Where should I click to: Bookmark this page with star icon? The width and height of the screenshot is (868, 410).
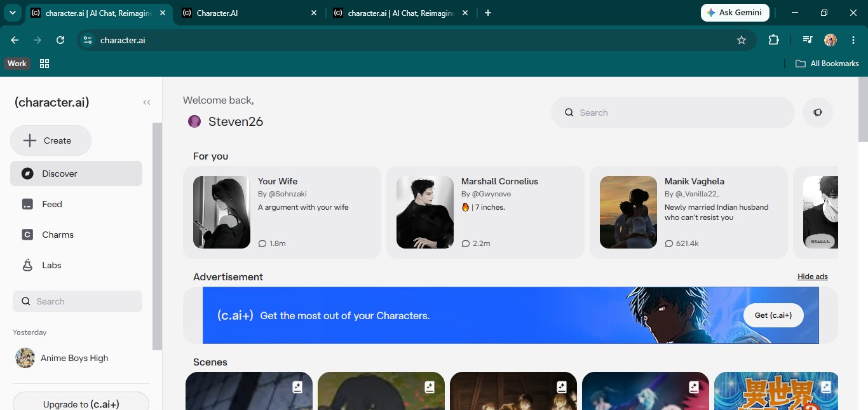(x=741, y=40)
